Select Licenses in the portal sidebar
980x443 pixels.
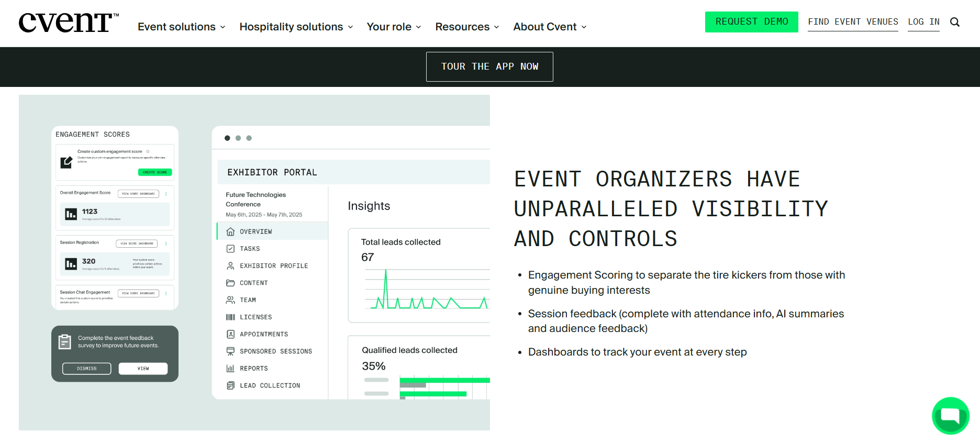coord(256,317)
